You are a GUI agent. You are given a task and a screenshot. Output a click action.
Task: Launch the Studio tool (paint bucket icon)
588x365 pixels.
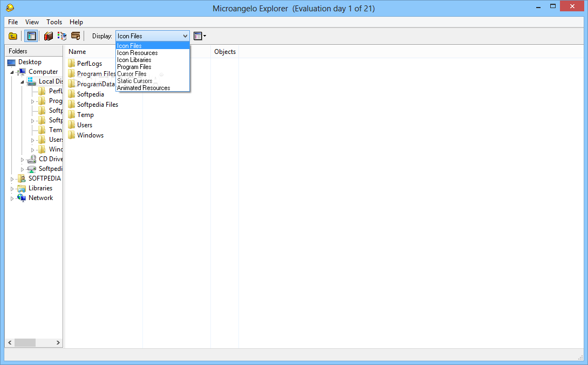(x=62, y=36)
